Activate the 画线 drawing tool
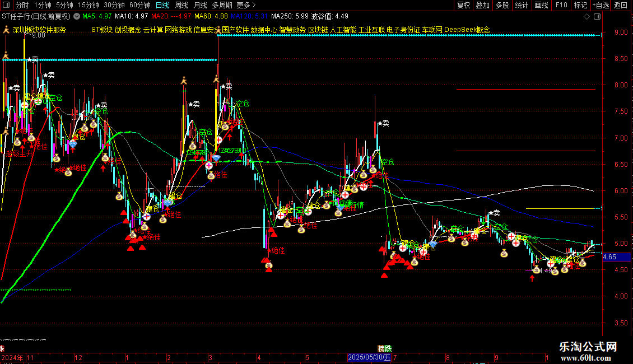 (x=541, y=5)
